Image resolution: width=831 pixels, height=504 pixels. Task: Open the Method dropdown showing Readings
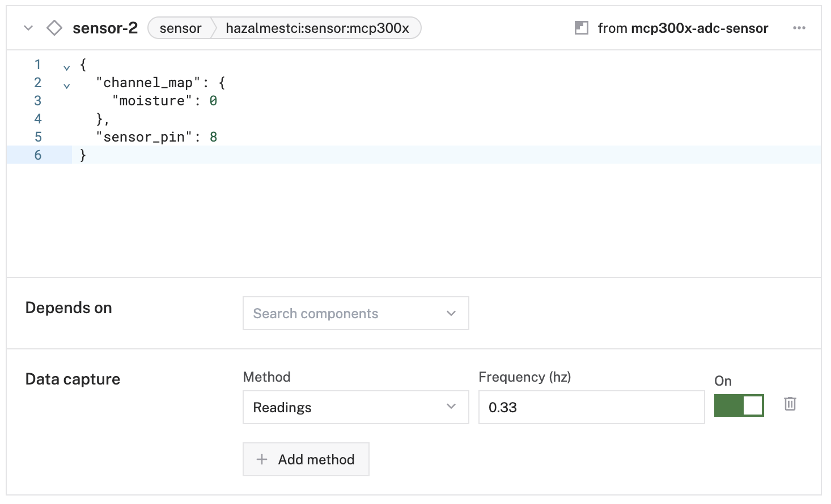coord(355,407)
